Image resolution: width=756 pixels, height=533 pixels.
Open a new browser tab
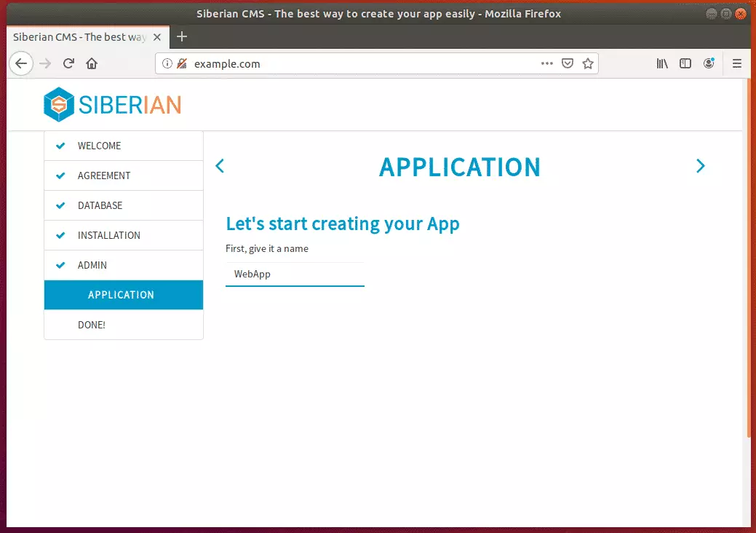click(x=182, y=36)
